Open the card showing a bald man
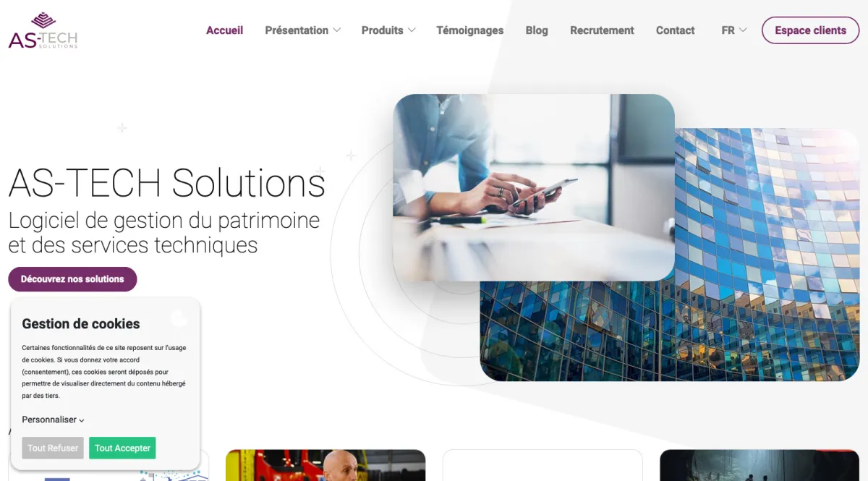The width and height of the screenshot is (868, 481). pos(325,465)
